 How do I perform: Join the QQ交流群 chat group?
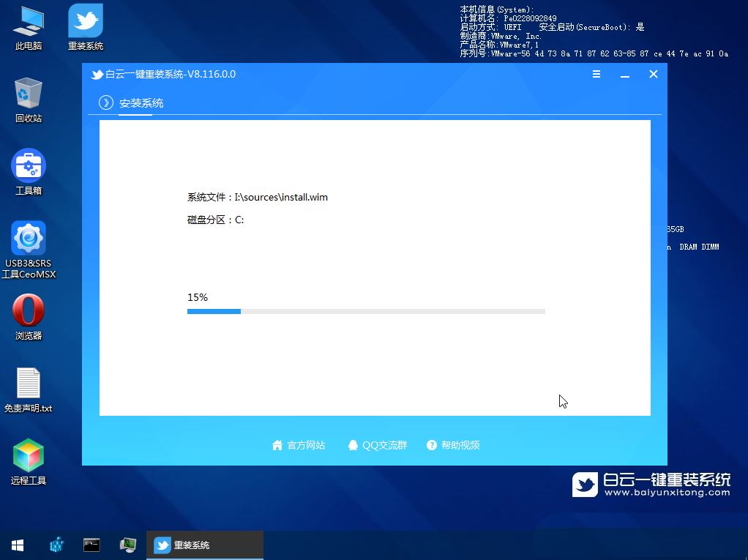377,445
